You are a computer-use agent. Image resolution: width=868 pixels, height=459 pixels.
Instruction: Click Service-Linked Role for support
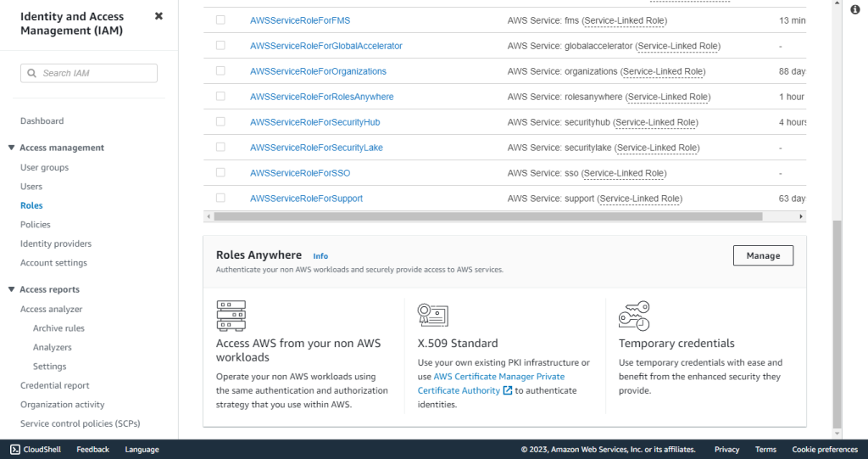[639, 199]
